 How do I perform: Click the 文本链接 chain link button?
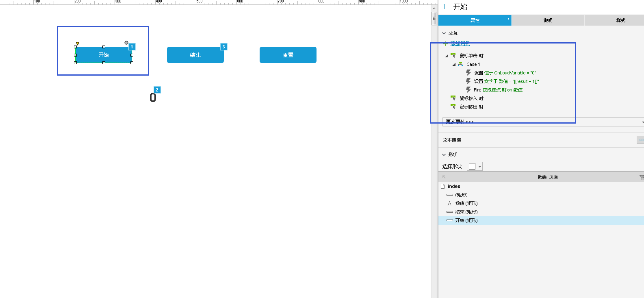pos(640,140)
